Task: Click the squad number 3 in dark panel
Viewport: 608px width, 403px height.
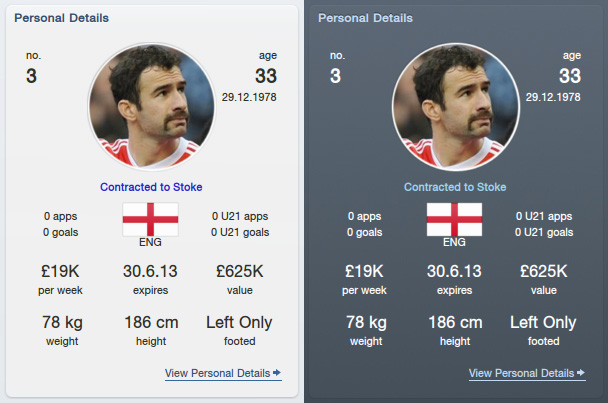Action: (335, 76)
